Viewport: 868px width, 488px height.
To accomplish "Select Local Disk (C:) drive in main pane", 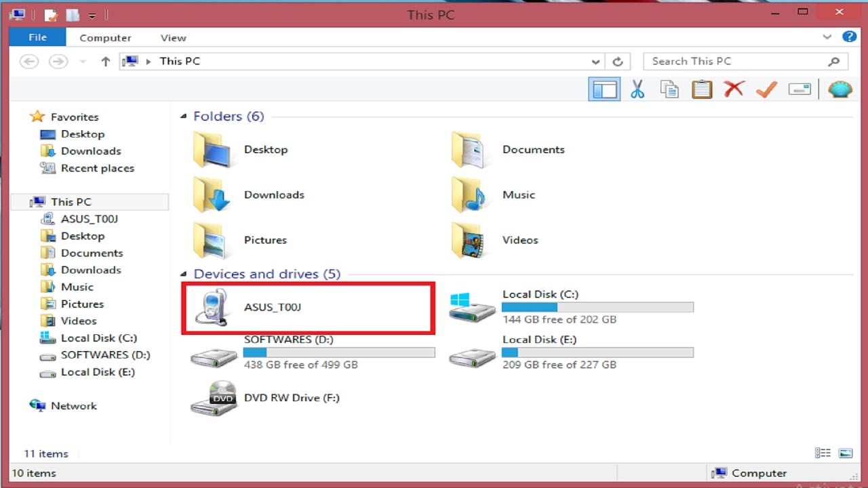I will click(572, 307).
